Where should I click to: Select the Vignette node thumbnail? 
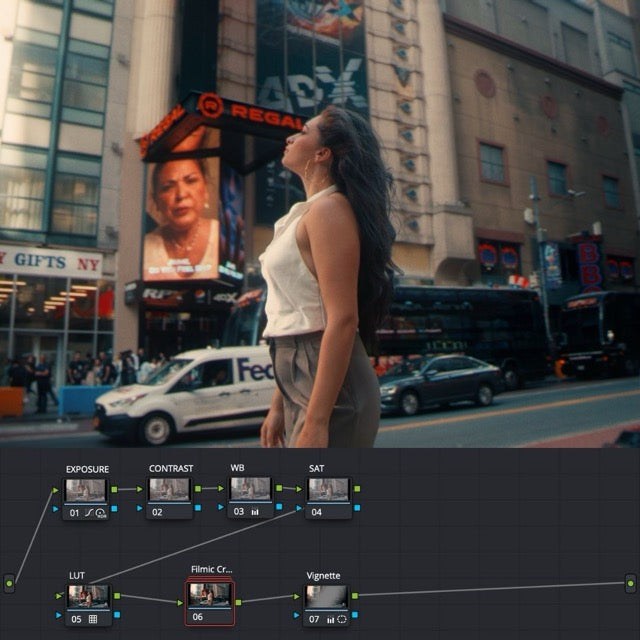[x=328, y=597]
